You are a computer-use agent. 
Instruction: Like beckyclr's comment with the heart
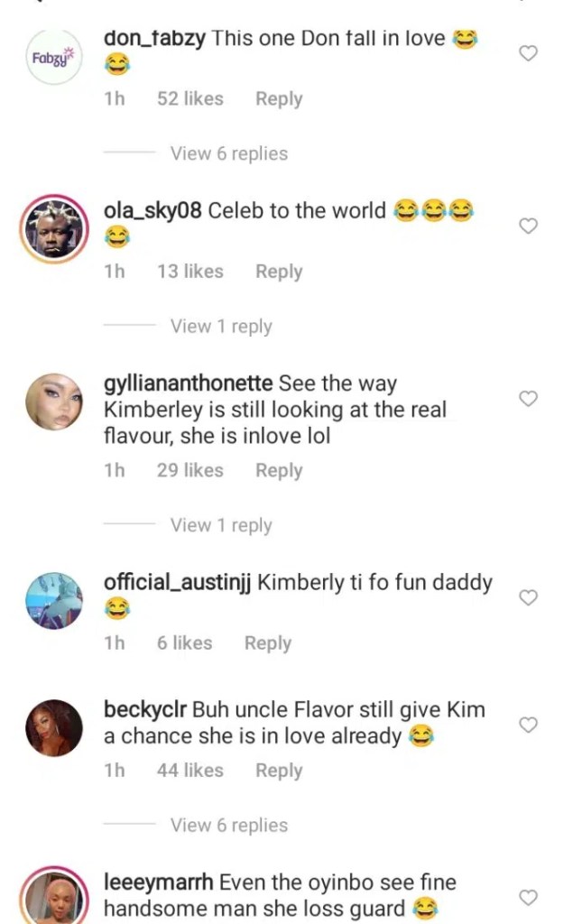coord(529,725)
